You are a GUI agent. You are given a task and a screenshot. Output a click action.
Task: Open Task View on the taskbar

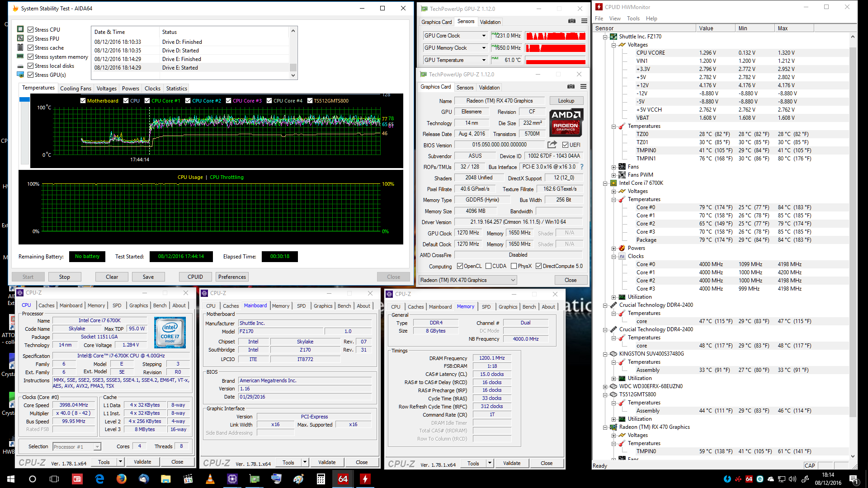click(x=54, y=479)
